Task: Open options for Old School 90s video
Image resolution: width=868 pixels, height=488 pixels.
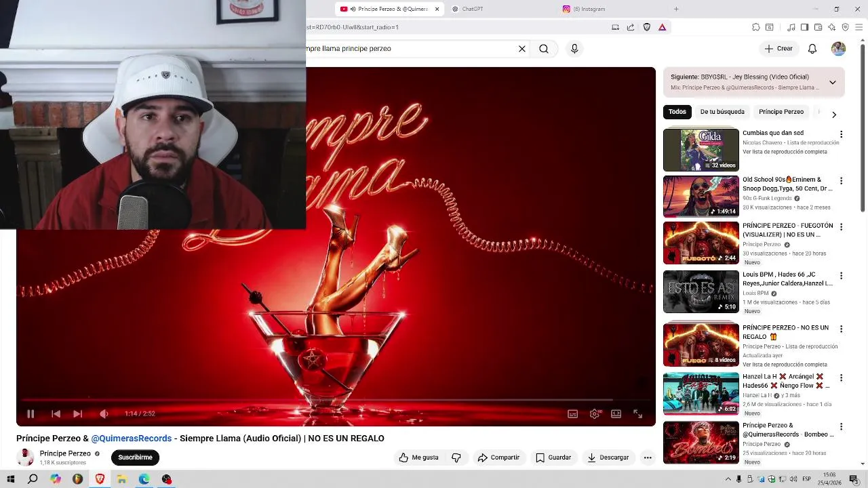Action: click(x=842, y=181)
